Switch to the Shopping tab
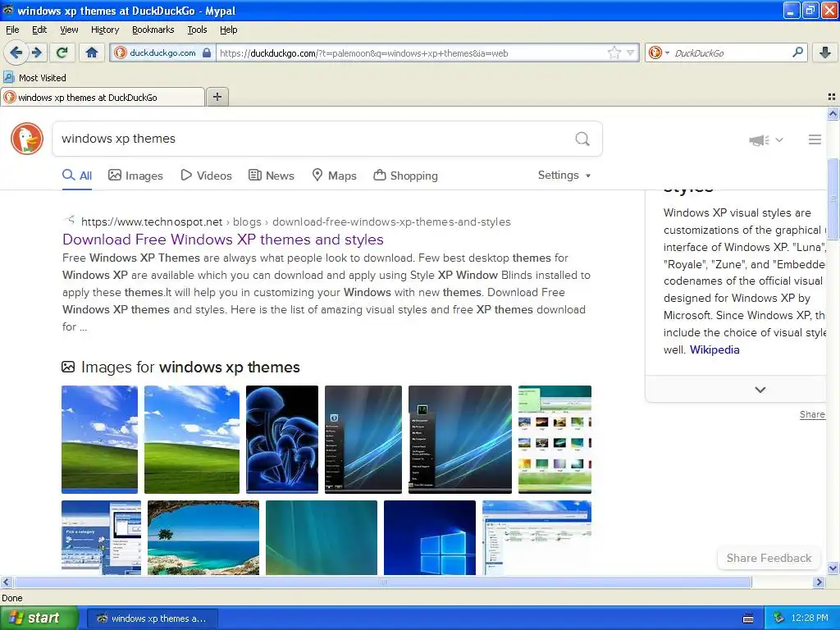This screenshot has height=630, width=840. [x=405, y=176]
